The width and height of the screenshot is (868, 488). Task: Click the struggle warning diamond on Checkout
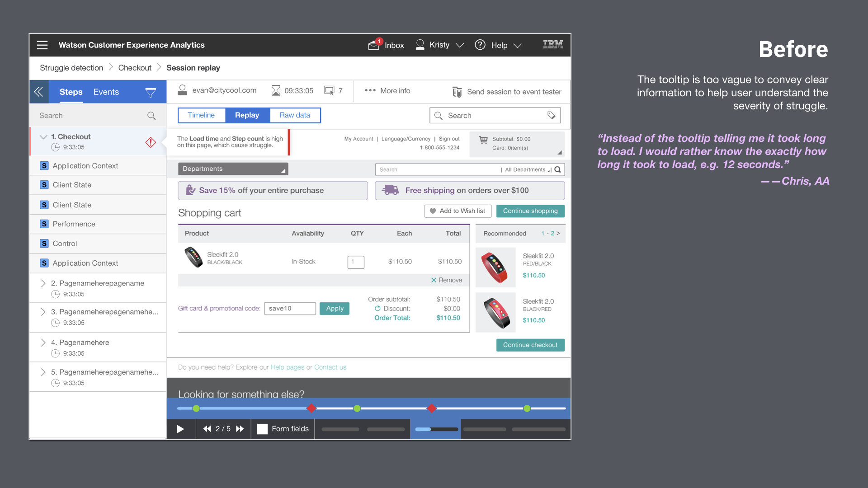(x=151, y=142)
